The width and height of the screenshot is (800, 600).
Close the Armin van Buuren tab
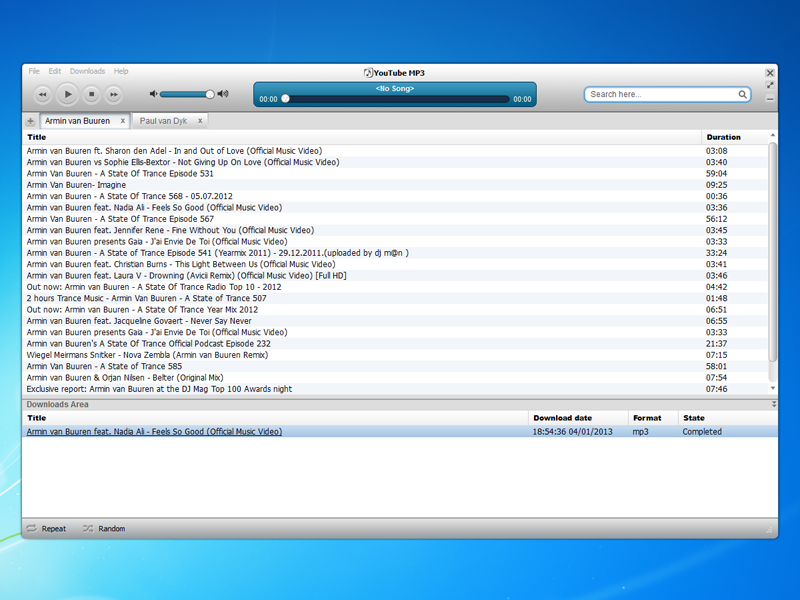122,121
